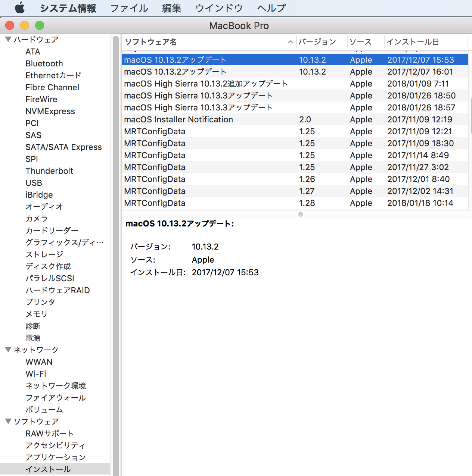The width and height of the screenshot is (472, 476).
Task: Open the ヘルプ menu
Action: [271, 8]
